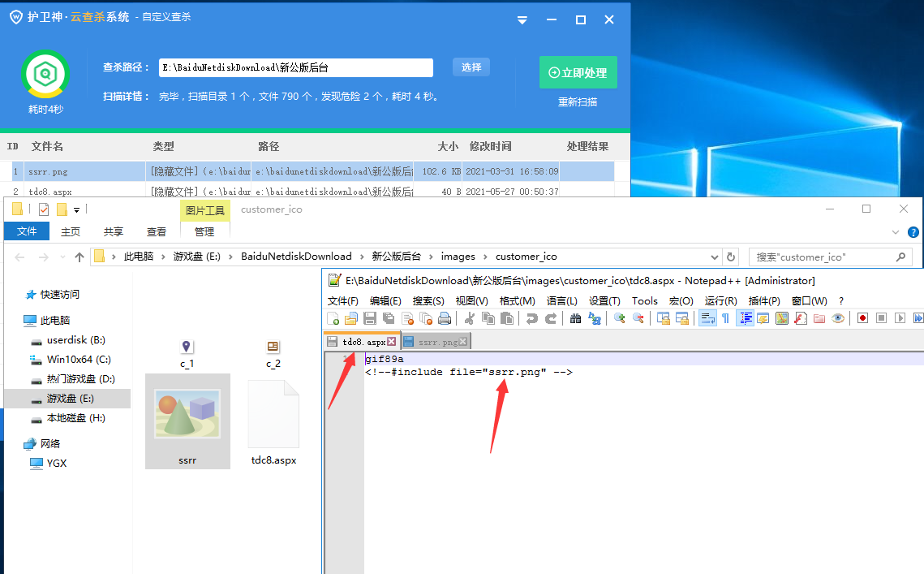Switch to the ssrr.png editor tab
This screenshot has height=574, width=924.
tap(436, 342)
